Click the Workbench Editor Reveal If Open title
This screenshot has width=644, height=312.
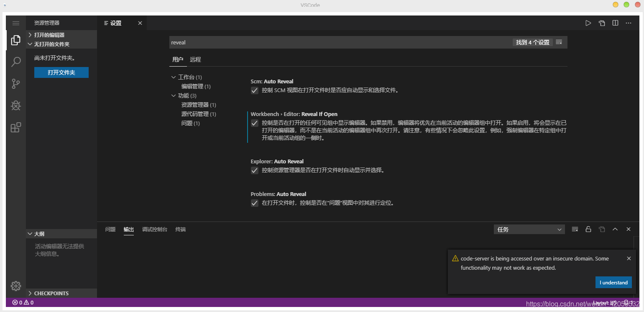tap(294, 114)
